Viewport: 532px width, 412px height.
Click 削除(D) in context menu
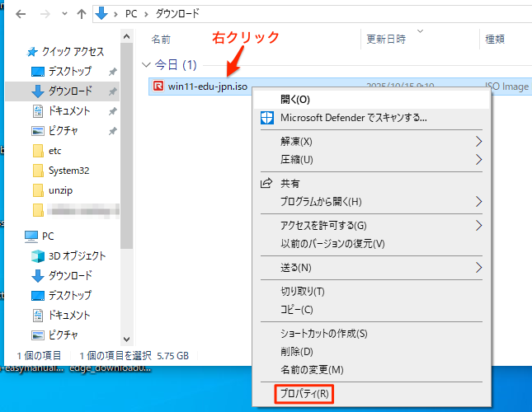click(x=297, y=352)
